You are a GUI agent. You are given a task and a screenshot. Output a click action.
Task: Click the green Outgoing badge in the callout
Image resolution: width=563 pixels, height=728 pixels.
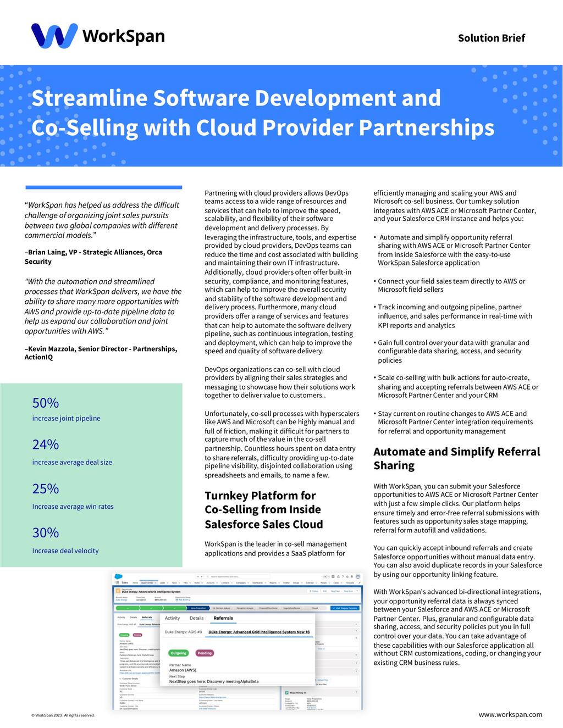[x=179, y=653]
